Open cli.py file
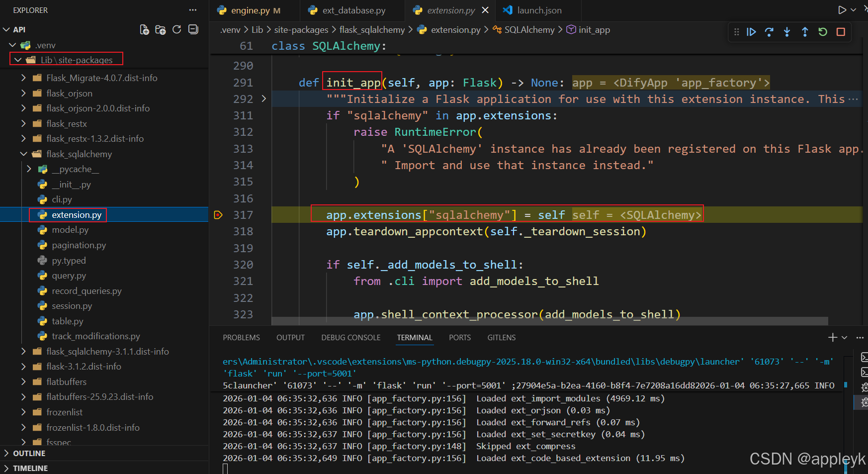The height and width of the screenshot is (474, 868). (62, 199)
